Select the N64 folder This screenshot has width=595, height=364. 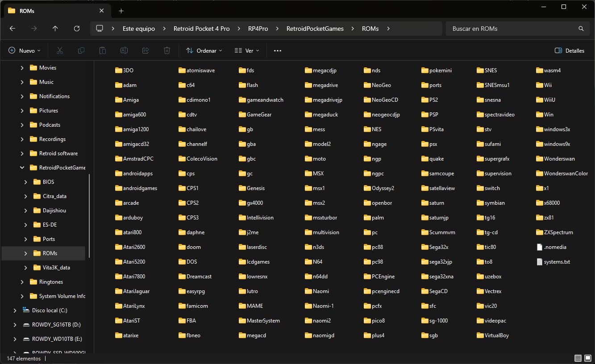click(x=314, y=262)
